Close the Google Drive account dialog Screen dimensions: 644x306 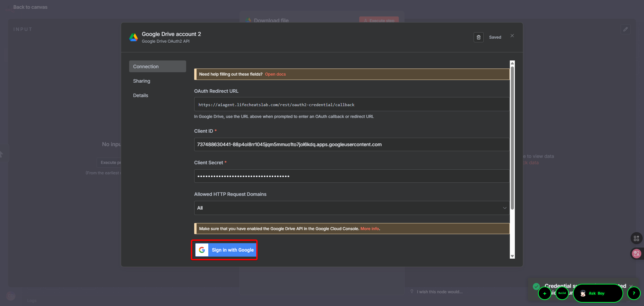(512, 36)
